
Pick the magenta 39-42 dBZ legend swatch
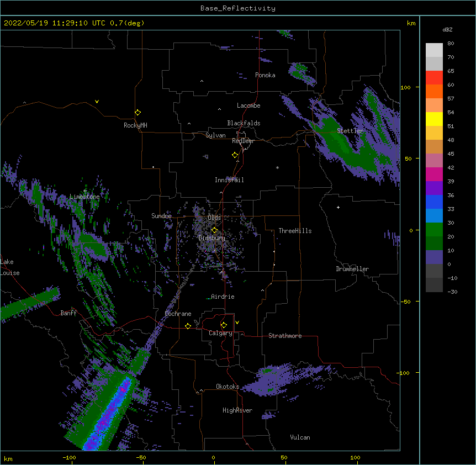coord(434,174)
